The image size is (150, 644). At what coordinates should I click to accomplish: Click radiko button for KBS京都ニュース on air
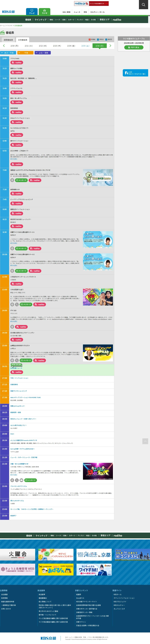click(16, 372)
